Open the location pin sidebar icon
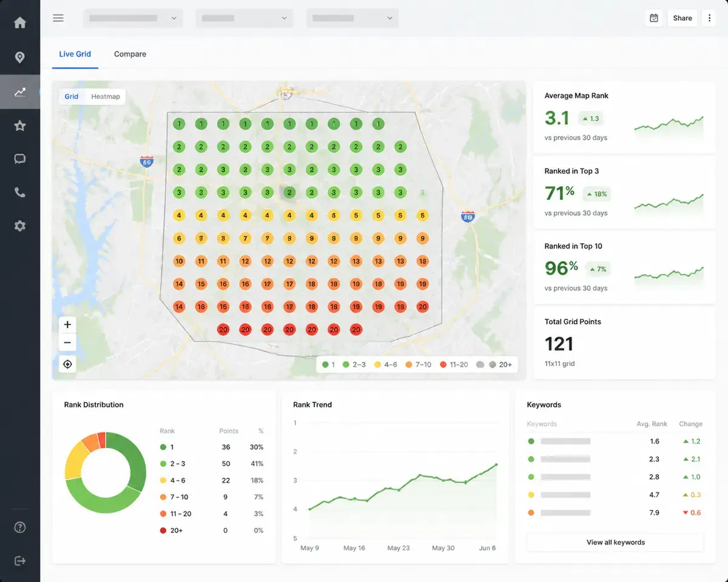Screen dimensions: 728x582 (x=20, y=58)
